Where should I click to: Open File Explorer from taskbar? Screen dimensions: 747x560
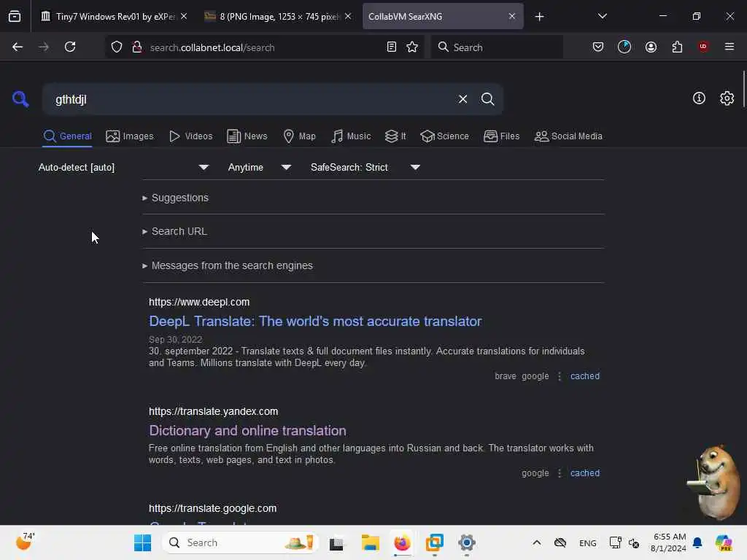pos(370,542)
